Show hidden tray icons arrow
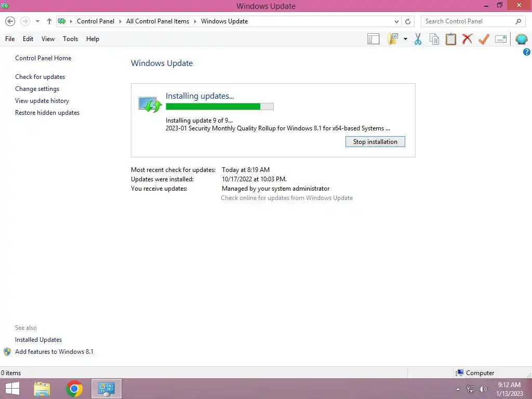The image size is (532, 399). tap(458, 389)
